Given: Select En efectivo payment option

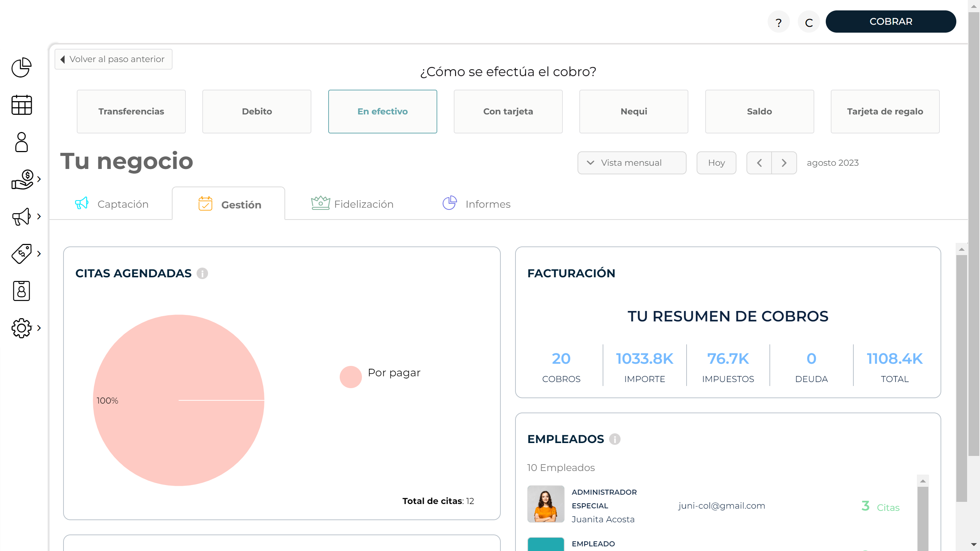Looking at the screenshot, I should coord(382,112).
